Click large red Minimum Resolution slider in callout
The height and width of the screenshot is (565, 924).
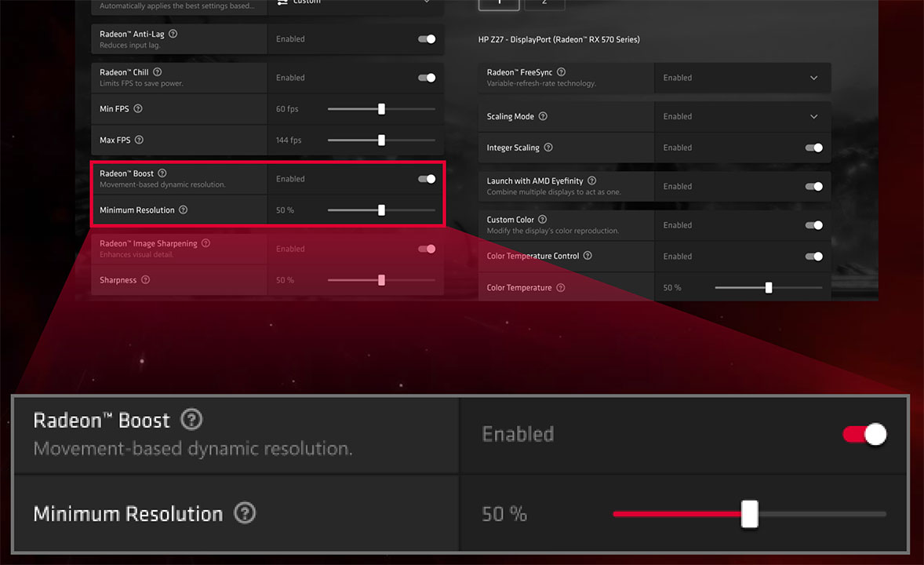tap(750, 514)
